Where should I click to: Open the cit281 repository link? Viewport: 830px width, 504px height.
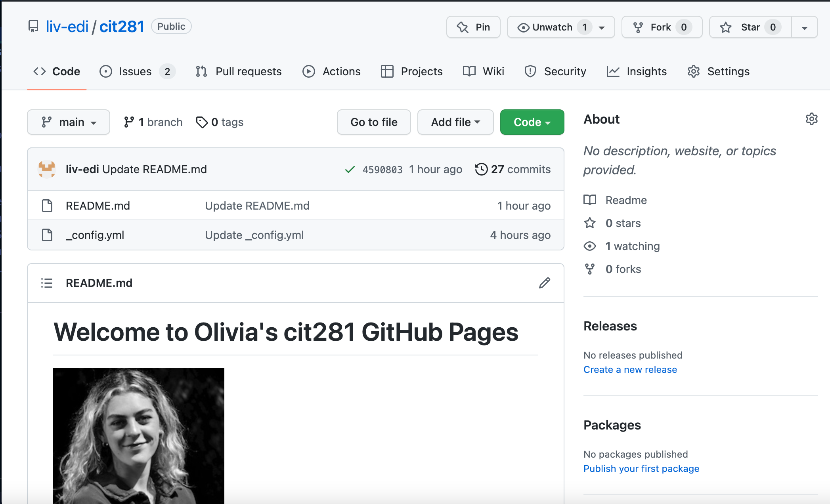click(122, 27)
